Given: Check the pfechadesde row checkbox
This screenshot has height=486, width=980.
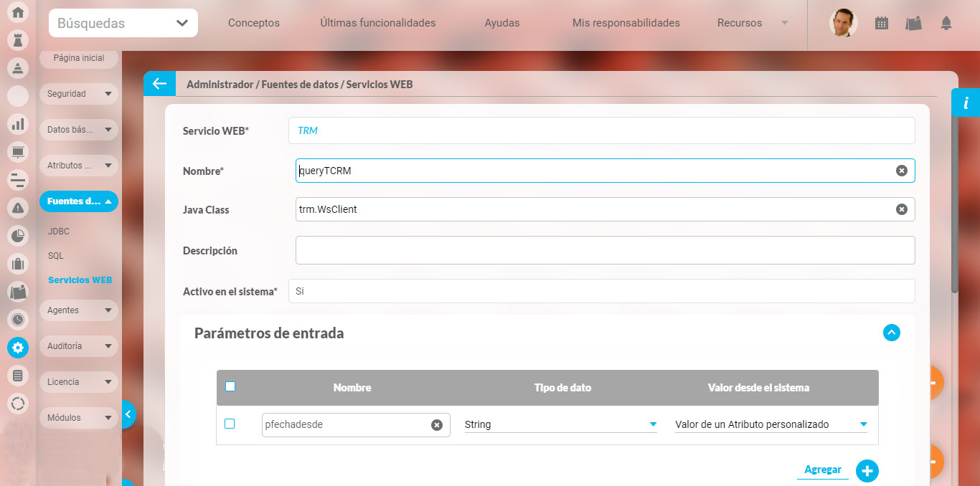Looking at the screenshot, I should coord(230,424).
